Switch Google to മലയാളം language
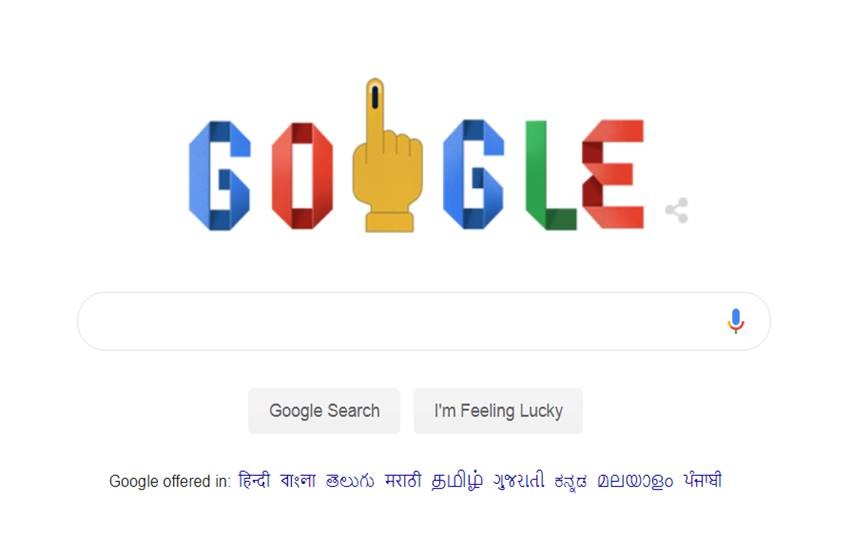 pos(635,481)
